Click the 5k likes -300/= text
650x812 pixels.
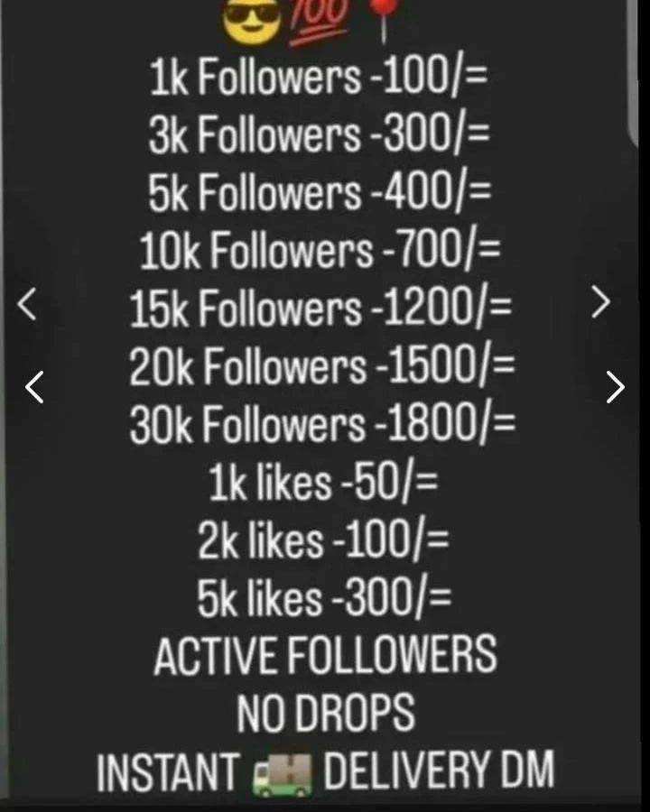pyautogui.click(x=322, y=598)
